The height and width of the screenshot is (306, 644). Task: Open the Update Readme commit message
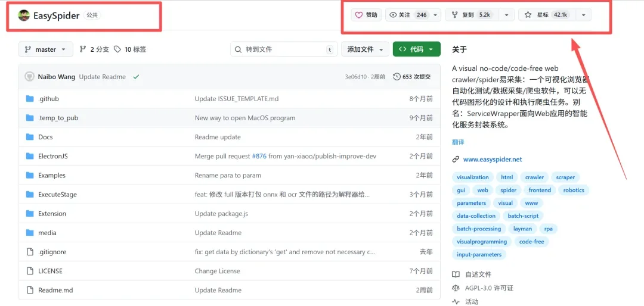click(x=103, y=77)
